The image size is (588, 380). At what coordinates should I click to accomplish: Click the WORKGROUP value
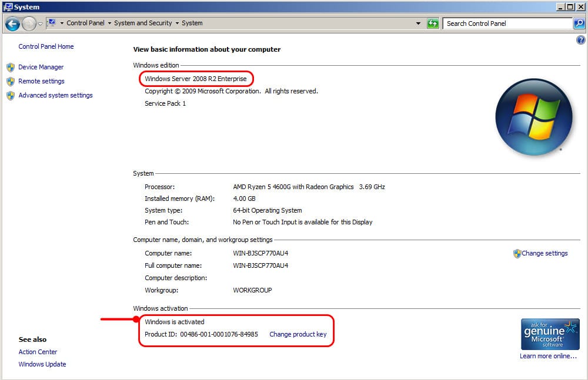(252, 290)
